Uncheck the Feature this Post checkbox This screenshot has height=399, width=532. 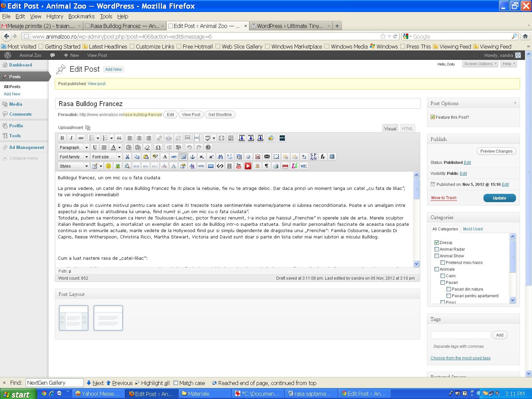pyautogui.click(x=433, y=117)
